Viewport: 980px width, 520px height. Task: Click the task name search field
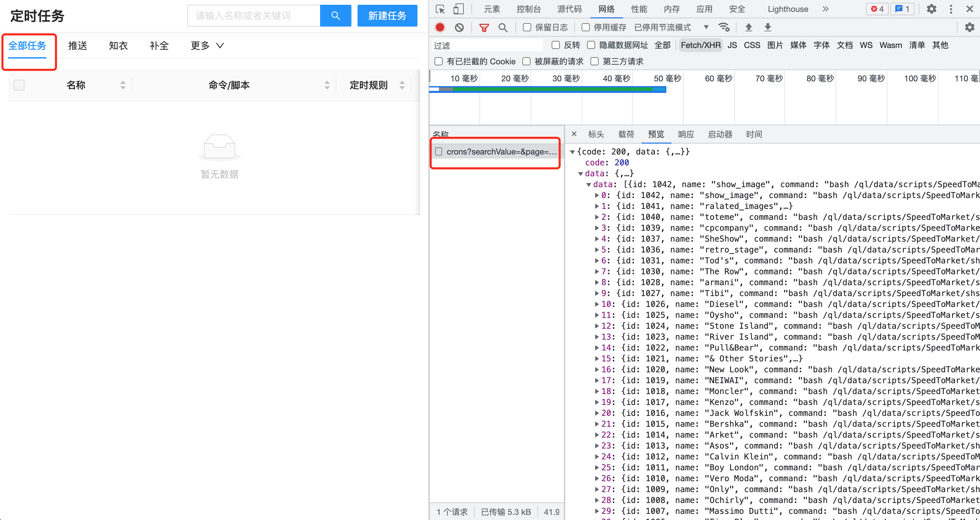[x=254, y=16]
